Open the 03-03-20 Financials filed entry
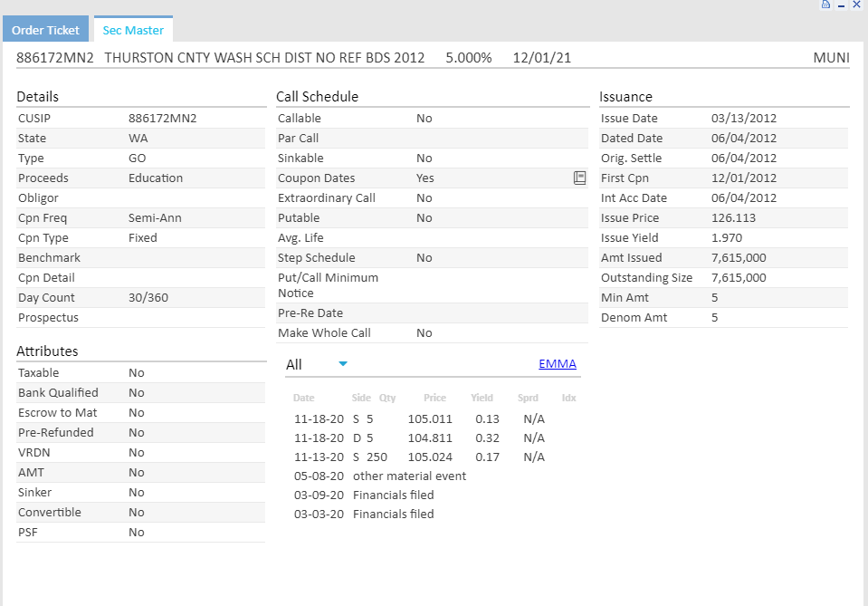868x606 pixels. coord(364,514)
